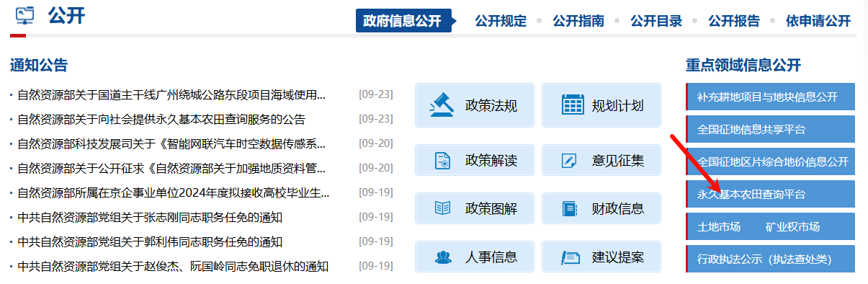Open 永久基本农田查询平台 link
The width and height of the screenshot is (868, 284).
click(751, 194)
